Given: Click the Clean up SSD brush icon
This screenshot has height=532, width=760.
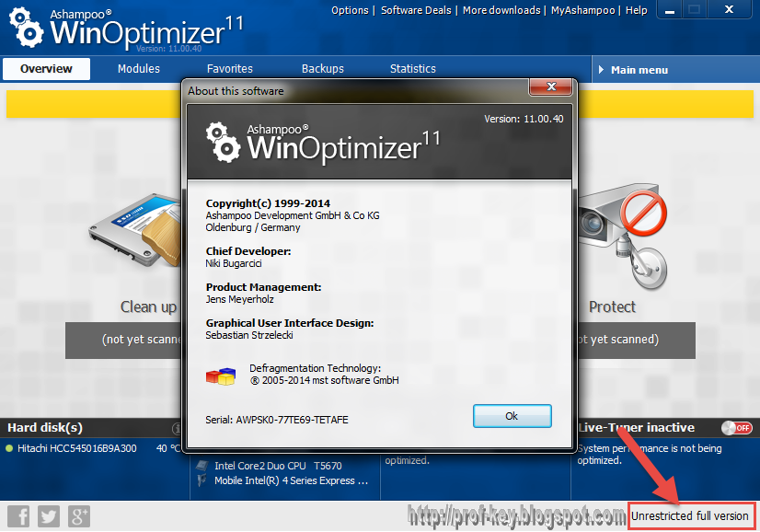Looking at the screenshot, I should tap(134, 230).
